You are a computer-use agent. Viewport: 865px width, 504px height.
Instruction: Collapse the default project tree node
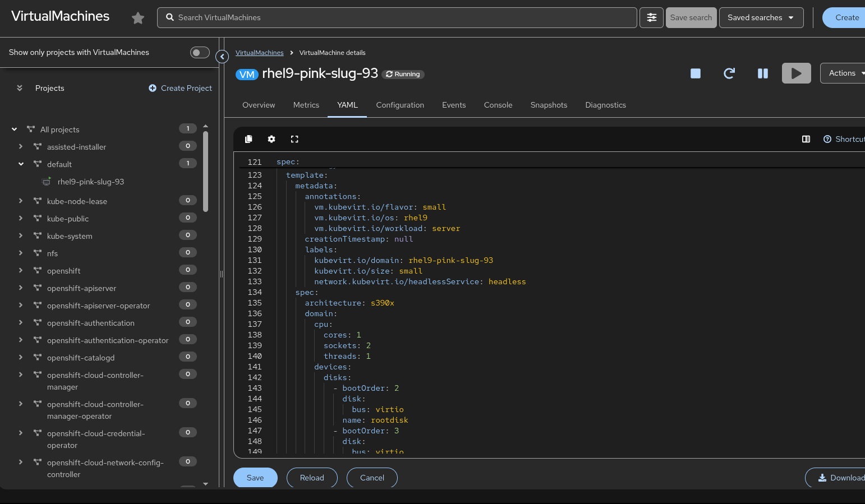point(21,164)
